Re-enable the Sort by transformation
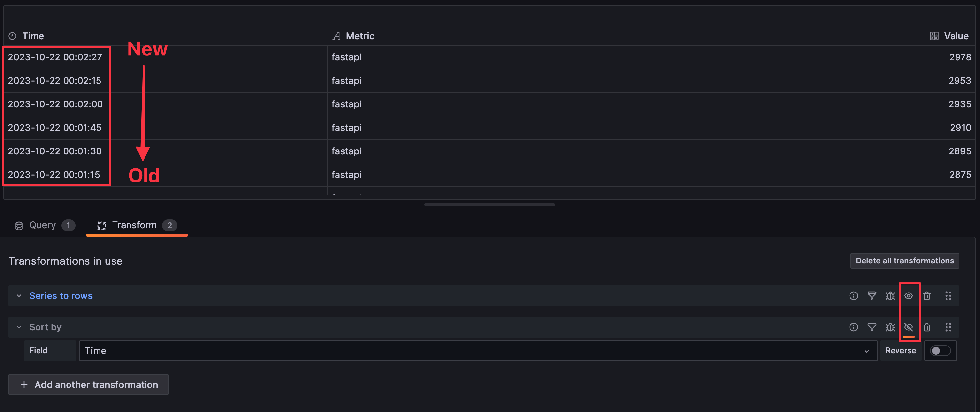Viewport: 980px width, 412px height. (x=909, y=327)
